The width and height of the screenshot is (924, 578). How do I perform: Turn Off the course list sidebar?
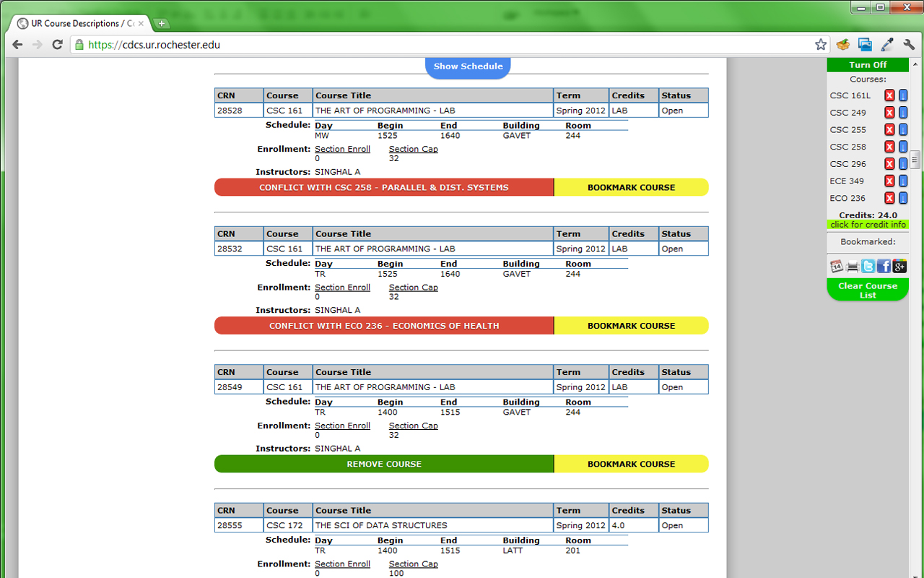click(867, 64)
